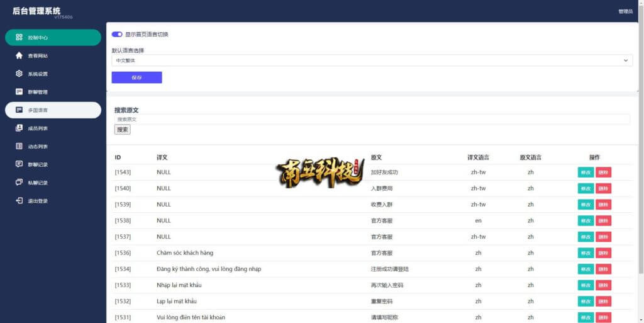This screenshot has height=323, width=644.
Task: Click the blue 保存 button
Action: point(136,77)
